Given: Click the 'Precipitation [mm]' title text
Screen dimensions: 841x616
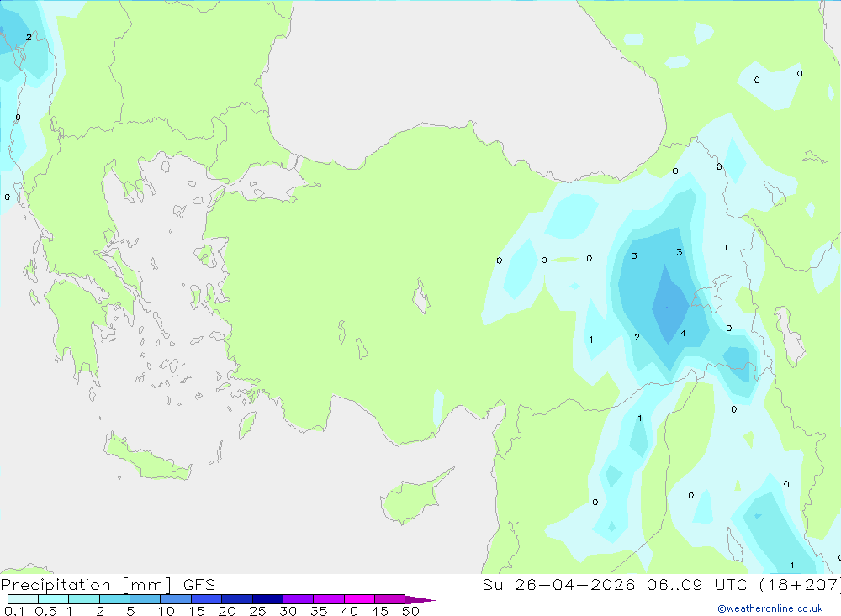Looking at the screenshot, I should (87, 585).
